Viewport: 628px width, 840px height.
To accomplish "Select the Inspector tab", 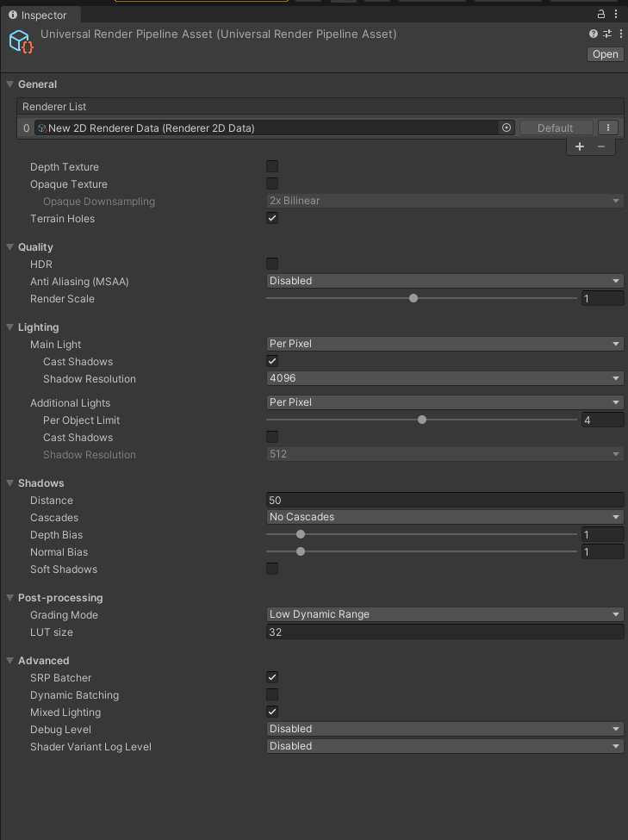I will (x=40, y=15).
